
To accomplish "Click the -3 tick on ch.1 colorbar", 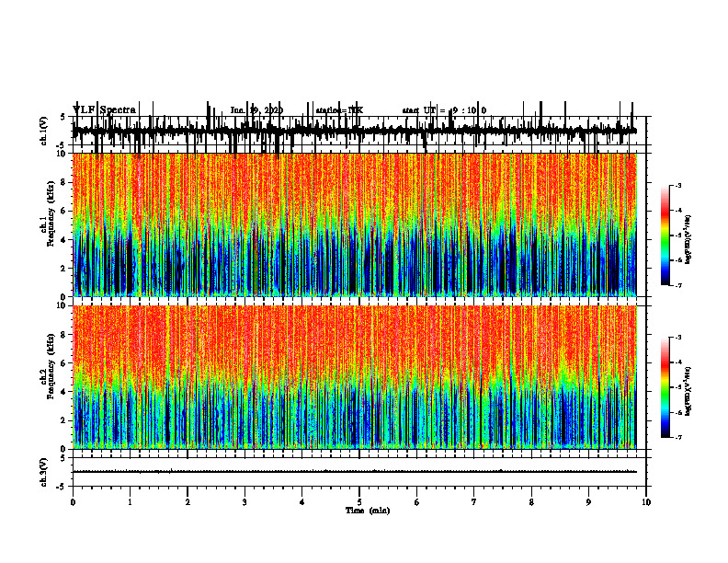I will tap(677, 185).
